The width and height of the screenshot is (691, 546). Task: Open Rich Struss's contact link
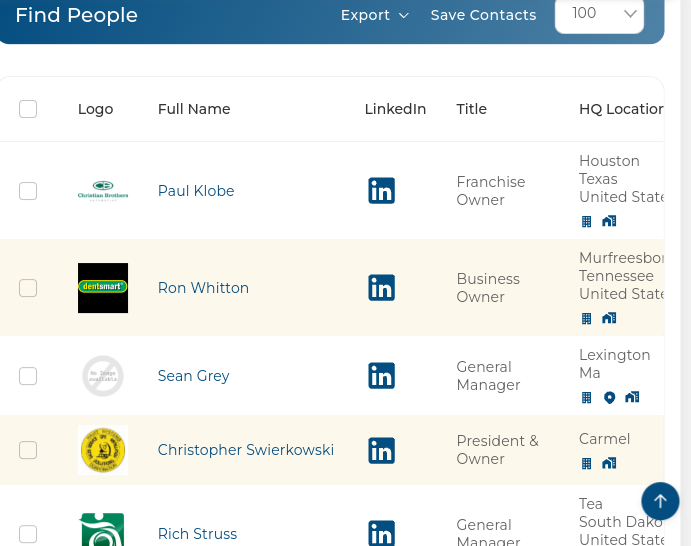click(197, 534)
